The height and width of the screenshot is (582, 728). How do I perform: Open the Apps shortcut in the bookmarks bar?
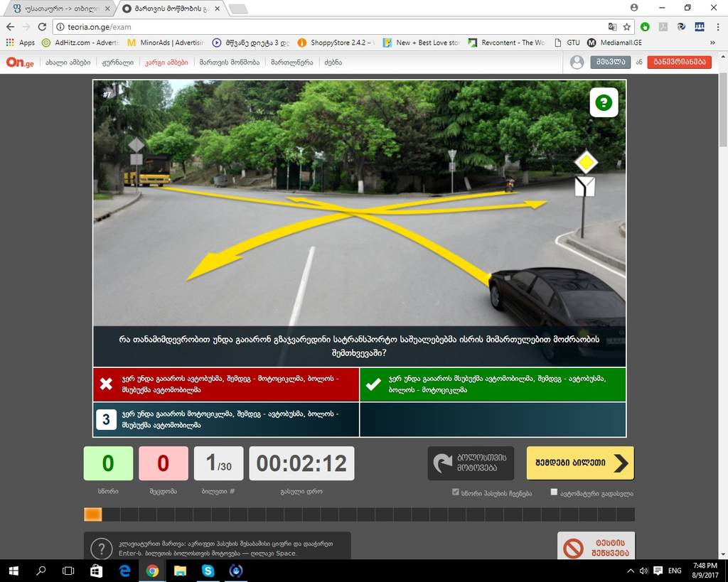coord(21,43)
